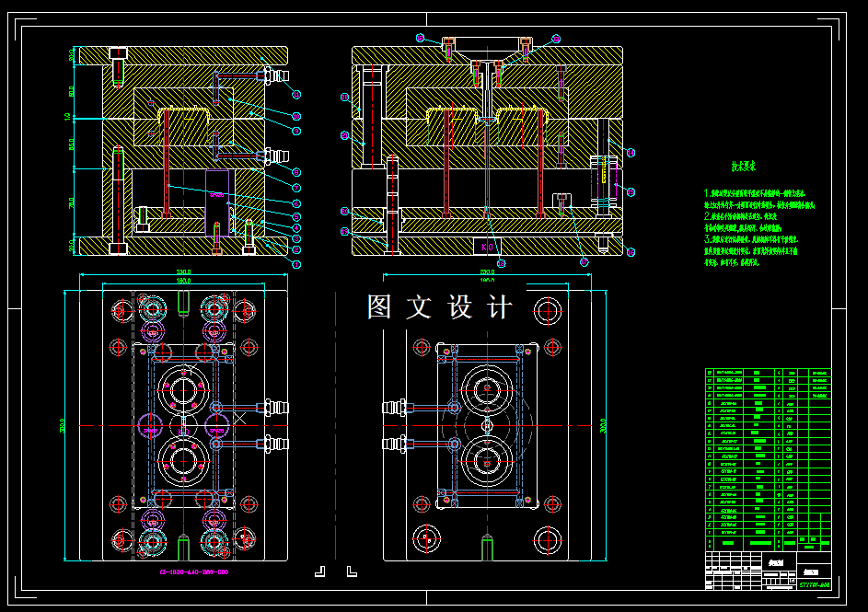
Task: Click the 技术要求 heading text
Action: pyautogui.click(x=743, y=166)
